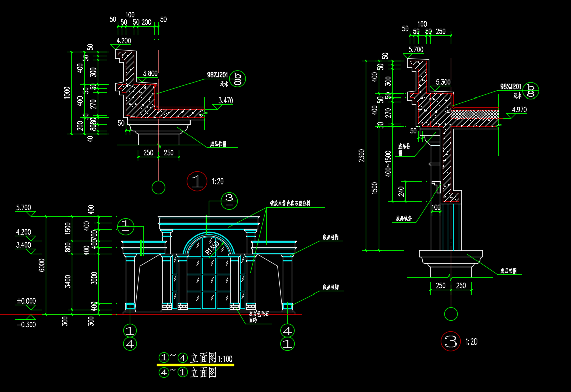Image resolution: width=571 pixels, height=392 pixels.
Task: Click the 98ZJ201 reference in detail 1
Action: [218, 75]
